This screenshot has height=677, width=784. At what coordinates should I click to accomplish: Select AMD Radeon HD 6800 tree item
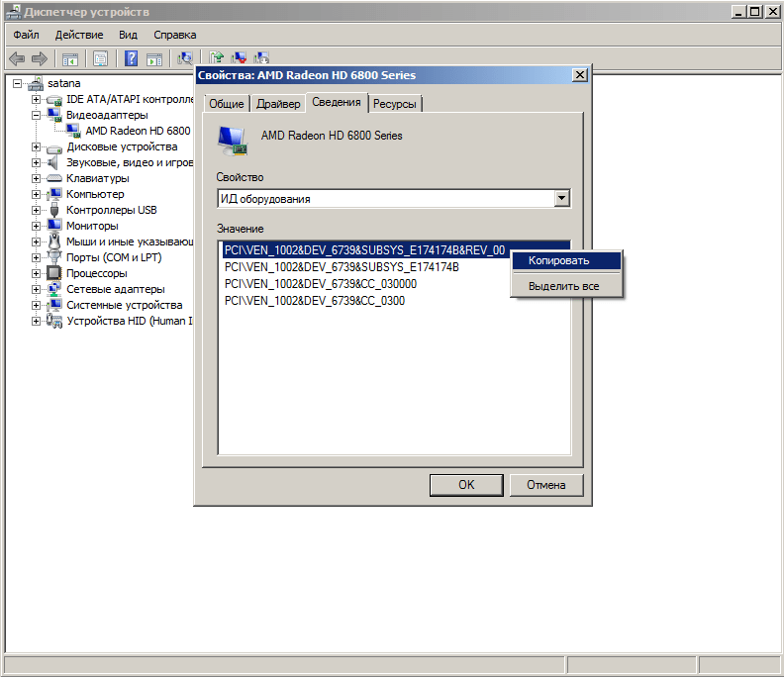[138, 131]
